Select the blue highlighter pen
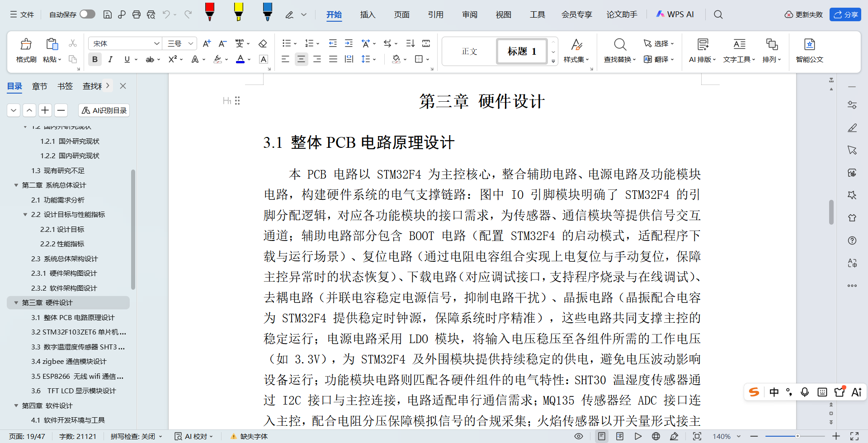The image size is (868, 443). click(268, 12)
